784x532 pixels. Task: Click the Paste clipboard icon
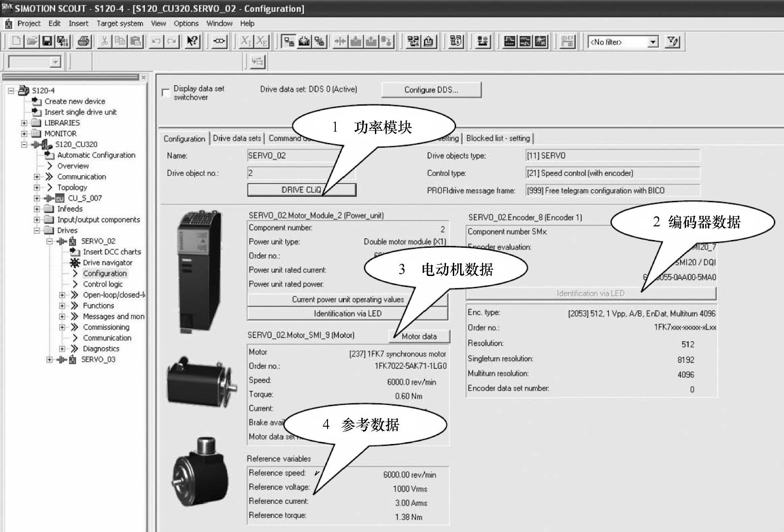135,41
